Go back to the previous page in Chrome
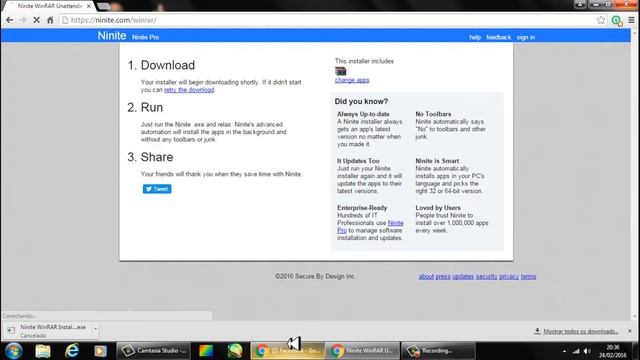The image size is (640, 360). pos(9,20)
